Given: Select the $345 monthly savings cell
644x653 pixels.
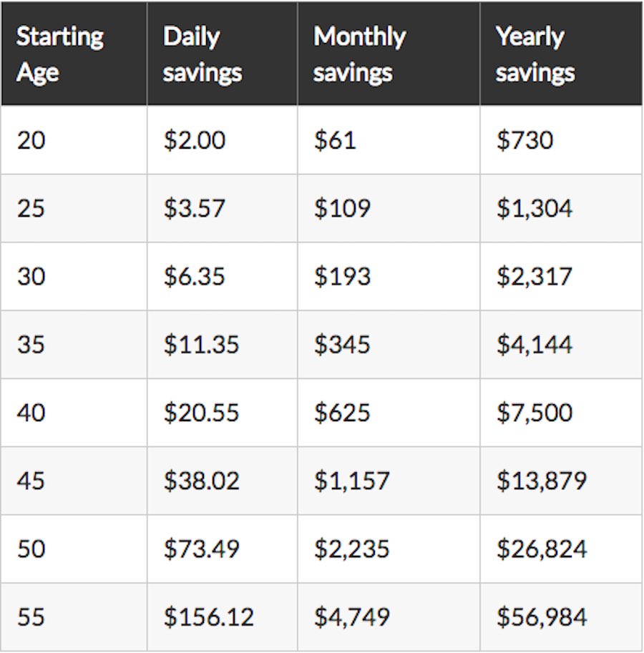Looking at the screenshot, I should (342, 345).
